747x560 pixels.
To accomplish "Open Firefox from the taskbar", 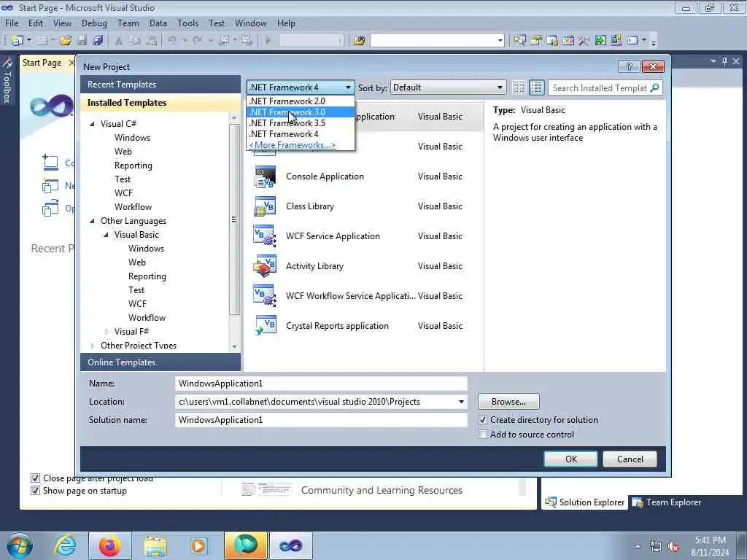I will pos(110,545).
